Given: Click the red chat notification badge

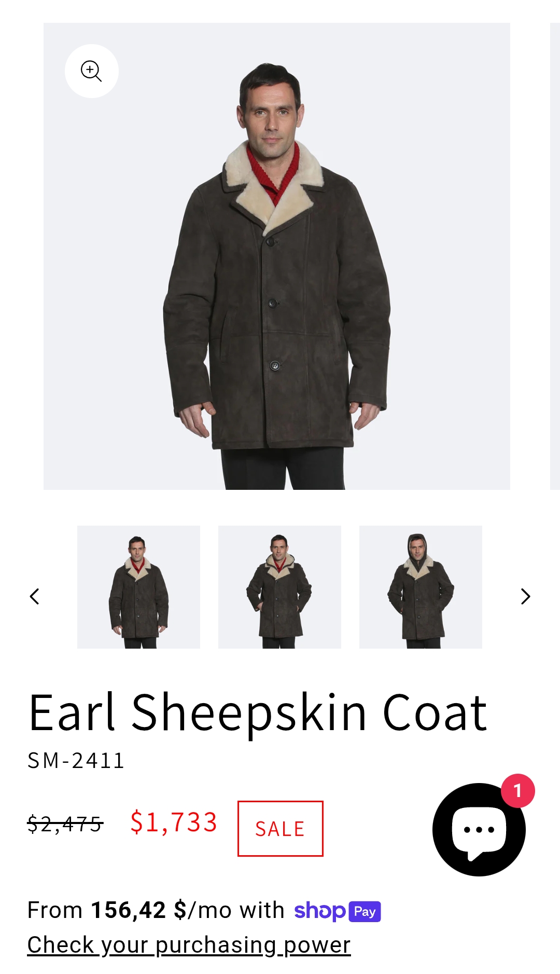Looking at the screenshot, I should click(517, 790).
